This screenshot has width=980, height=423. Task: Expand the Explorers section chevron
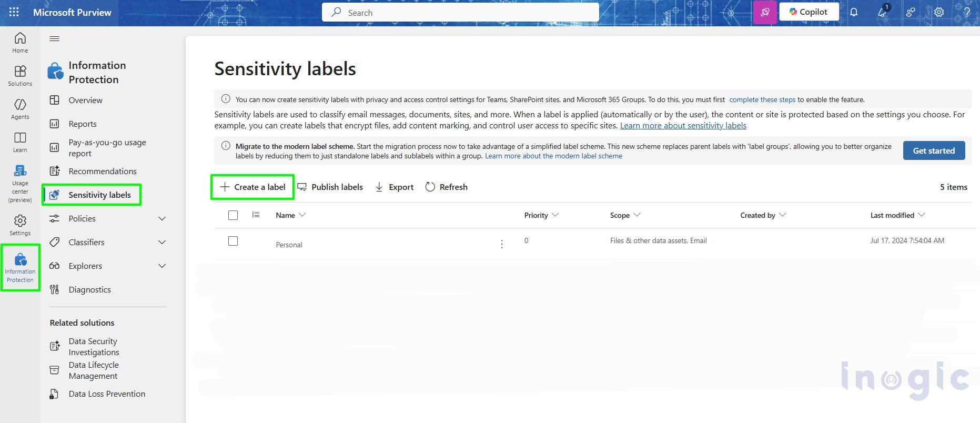(x=162, y=266)
